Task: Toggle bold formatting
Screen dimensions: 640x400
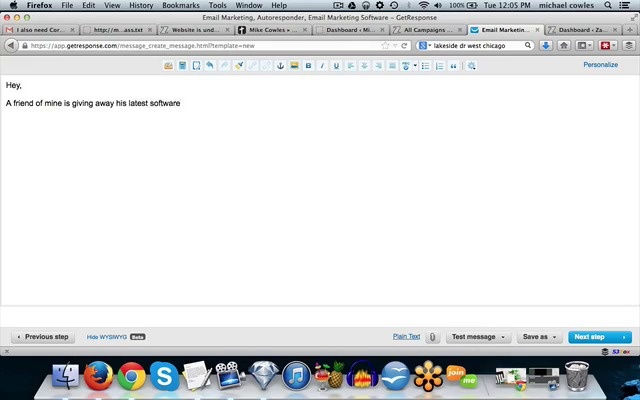Action: [x=308, y=66]
